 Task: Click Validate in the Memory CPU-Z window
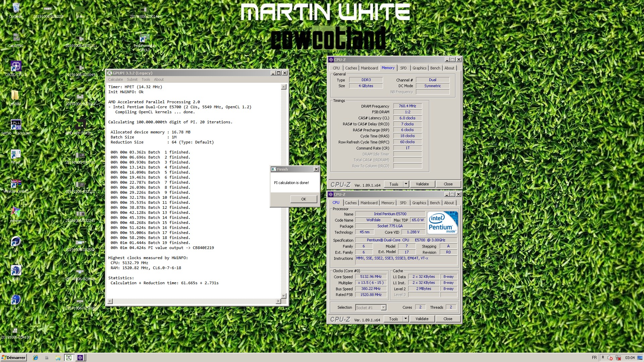click(422, 184)
